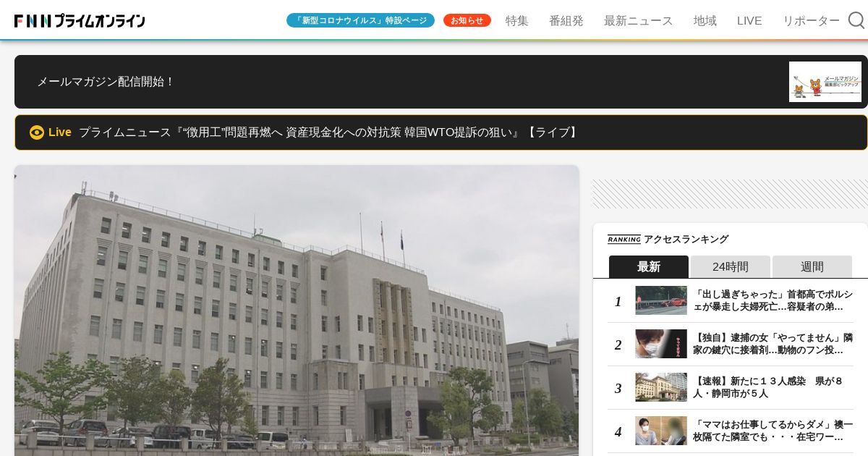Open the 【速報】新たに13人感染 article

[768, 387]
